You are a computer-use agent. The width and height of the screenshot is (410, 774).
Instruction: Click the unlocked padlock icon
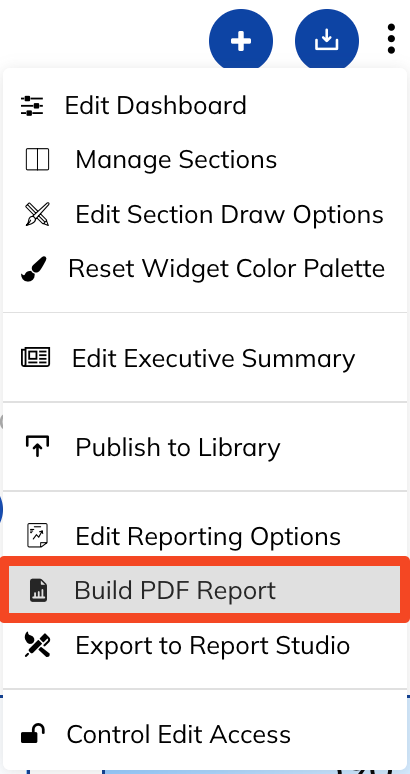(x=33, y=734)
